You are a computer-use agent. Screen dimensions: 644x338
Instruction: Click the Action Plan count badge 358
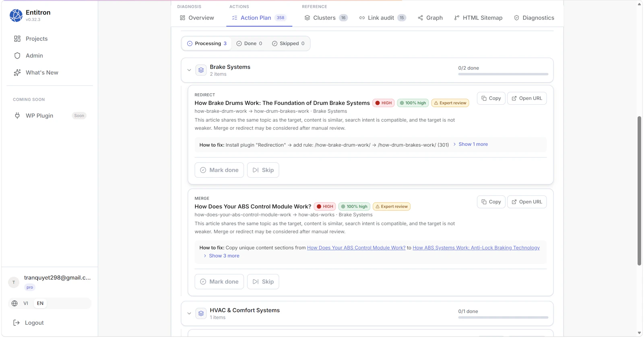[281, 18]
